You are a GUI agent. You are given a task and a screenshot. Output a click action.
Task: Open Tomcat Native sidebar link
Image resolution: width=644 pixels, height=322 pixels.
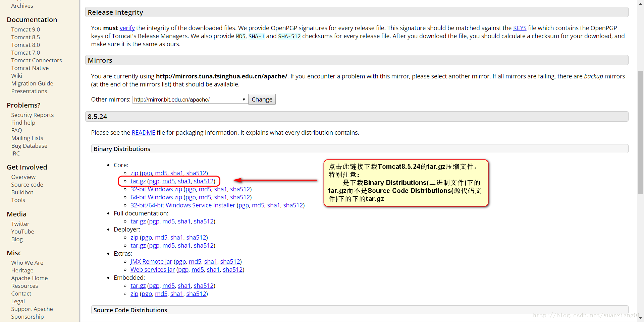coord(30,68)
